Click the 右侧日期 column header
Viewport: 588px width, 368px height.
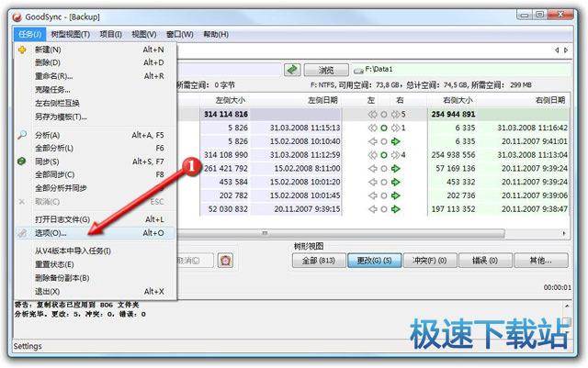550,100
